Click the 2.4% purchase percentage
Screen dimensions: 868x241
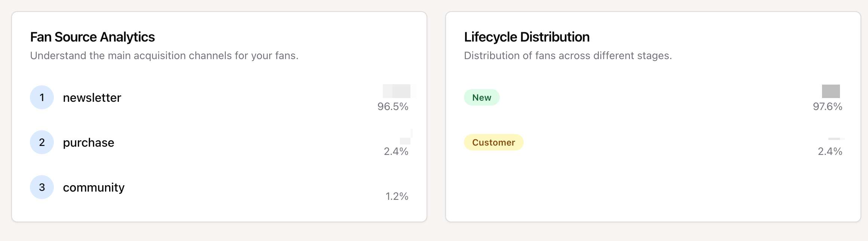click(396, 152)
